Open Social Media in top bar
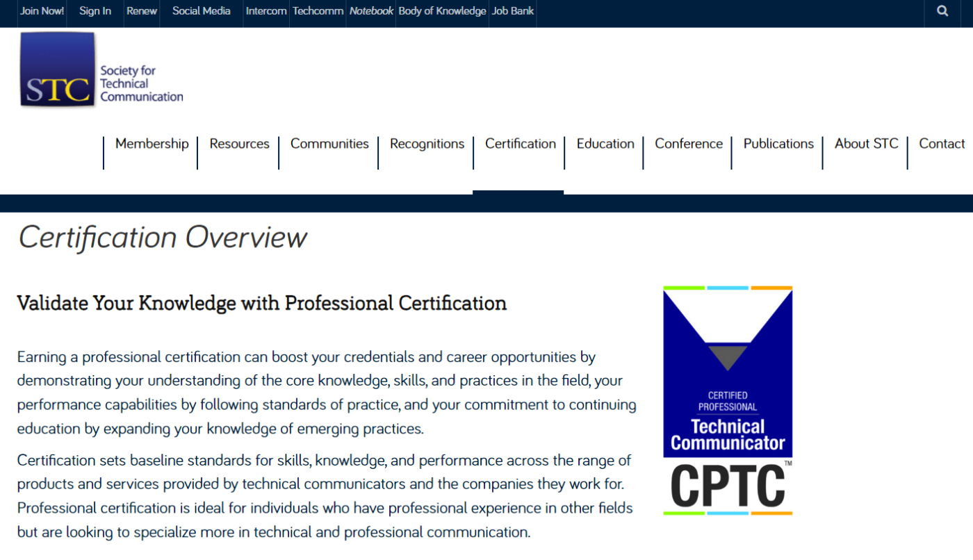Screen dimensions: 973x560 pos(202,11)
